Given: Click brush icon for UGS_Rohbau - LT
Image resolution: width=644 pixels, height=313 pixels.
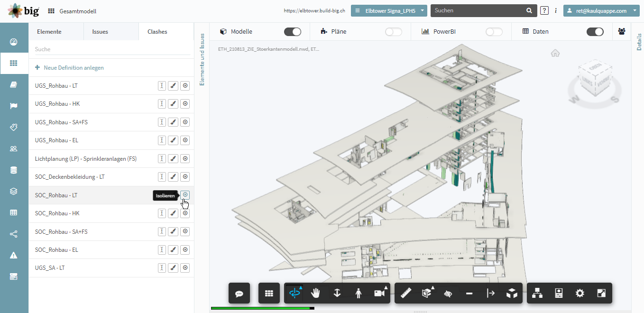Looking at the screenshot, I should click(174, 85).
